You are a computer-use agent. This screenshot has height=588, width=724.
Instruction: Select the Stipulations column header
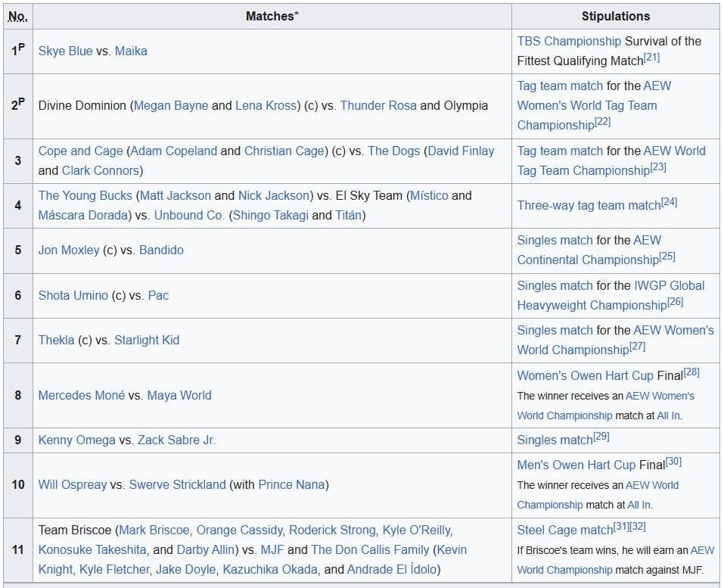pyautogui.click(x=616, y=17)
